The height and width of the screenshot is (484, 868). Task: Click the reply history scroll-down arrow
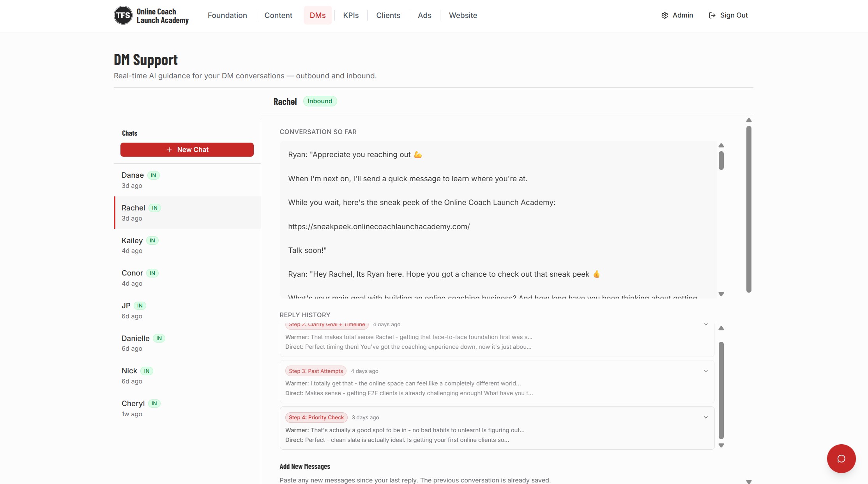(721, 445)
